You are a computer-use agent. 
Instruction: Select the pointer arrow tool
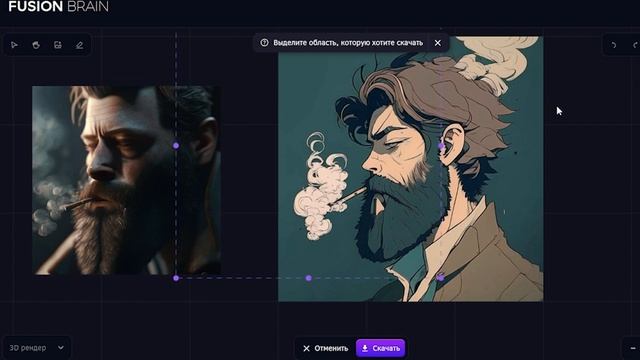14,45
